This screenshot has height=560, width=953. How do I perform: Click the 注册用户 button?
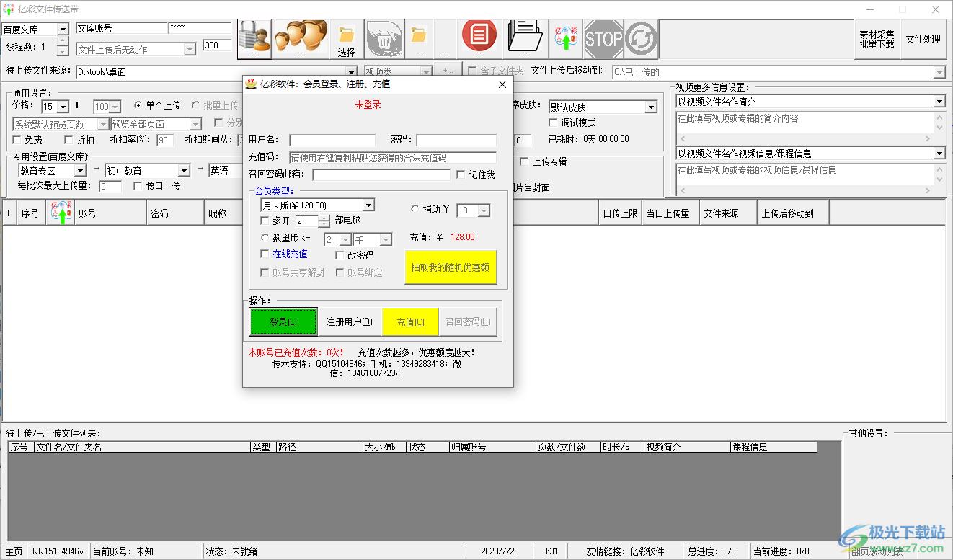350,322
